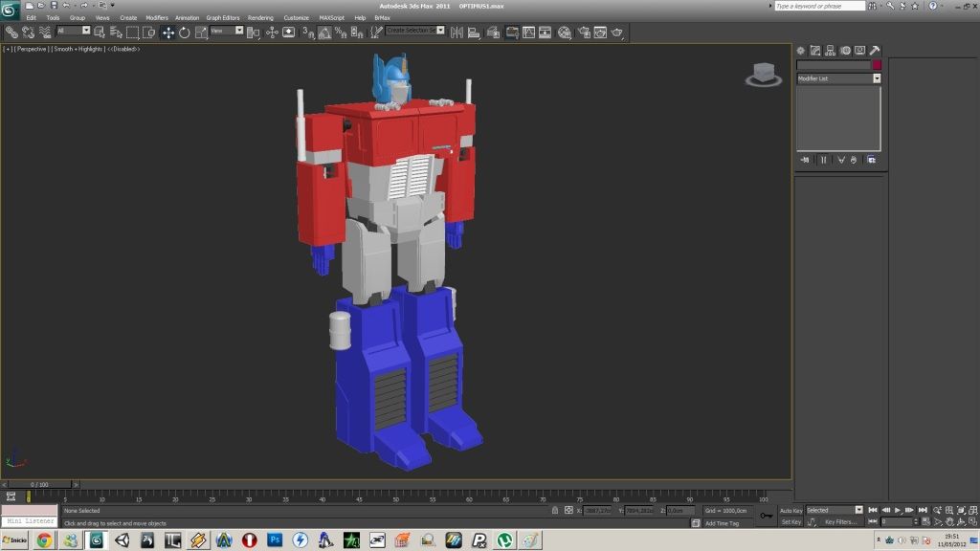Open Edit Named Selection Sets

(x=375, y=33)
